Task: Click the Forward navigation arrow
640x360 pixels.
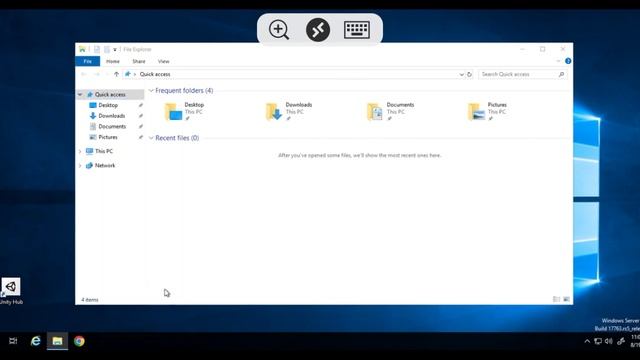Action: [x=97, y=74]
